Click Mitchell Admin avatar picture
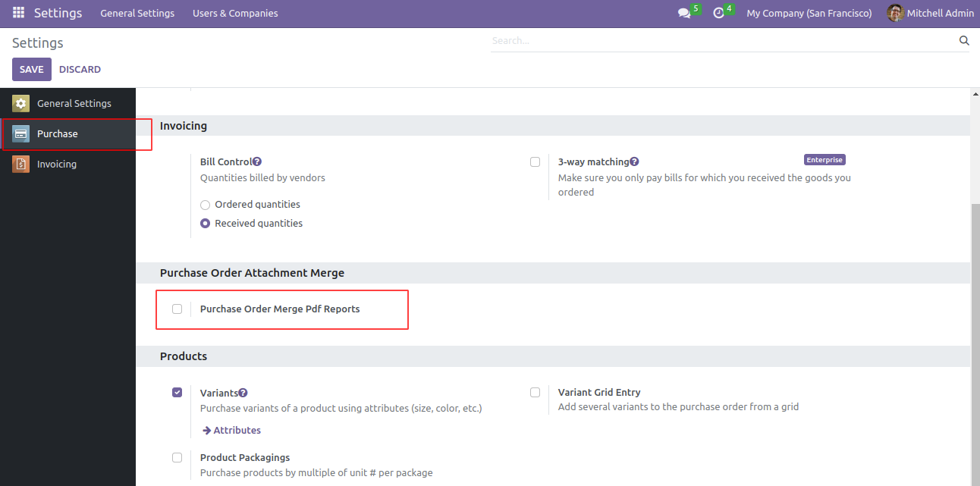 (x=896, y=13)
